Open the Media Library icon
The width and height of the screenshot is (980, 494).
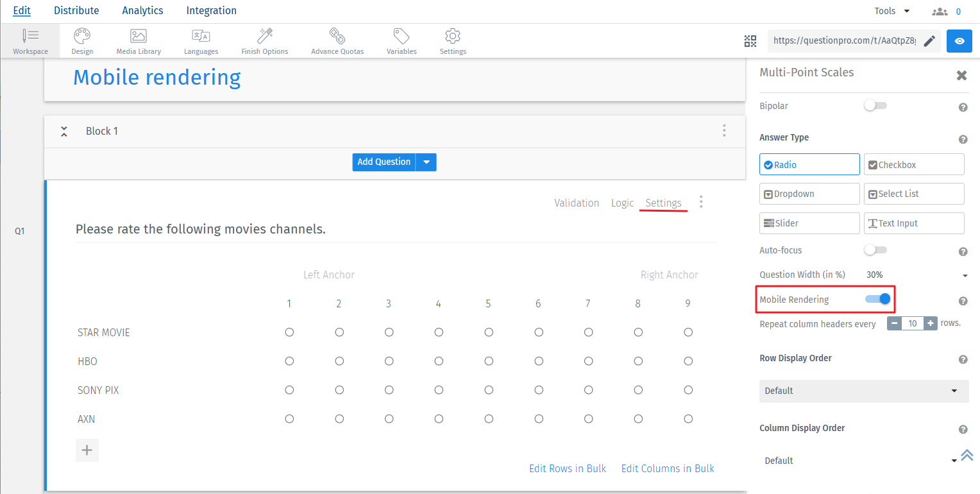pyautogui.click(x=139, y=36)
